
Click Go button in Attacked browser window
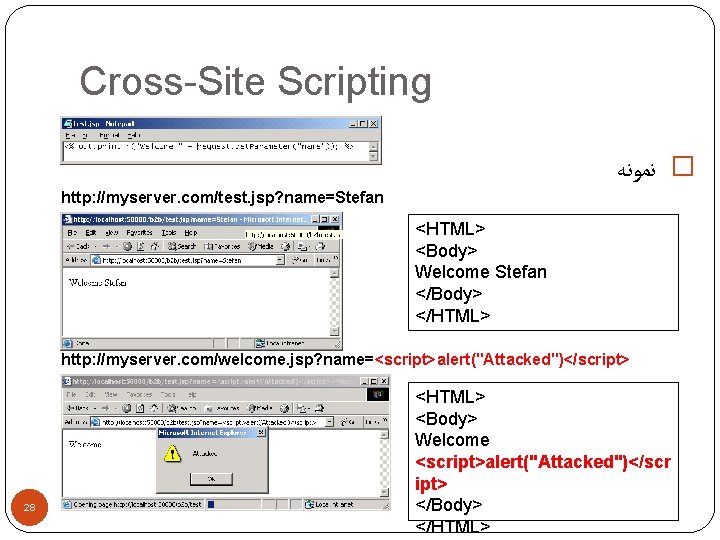tap(349, 422)
